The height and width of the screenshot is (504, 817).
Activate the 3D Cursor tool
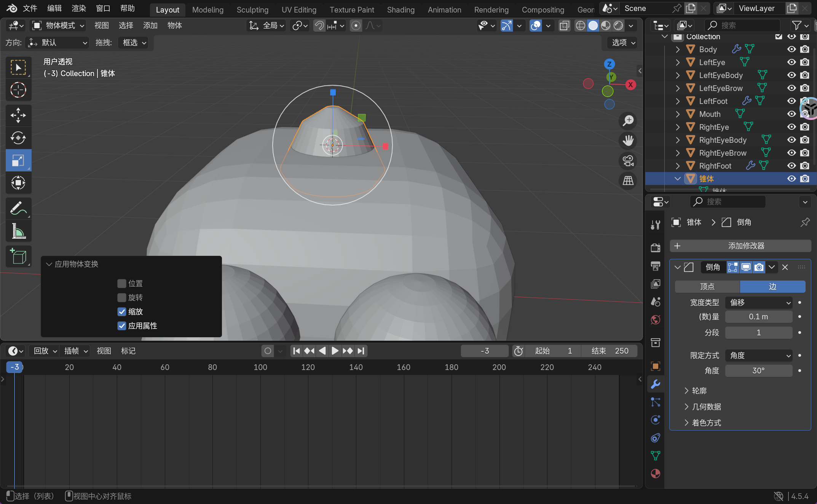click(18, 90)
